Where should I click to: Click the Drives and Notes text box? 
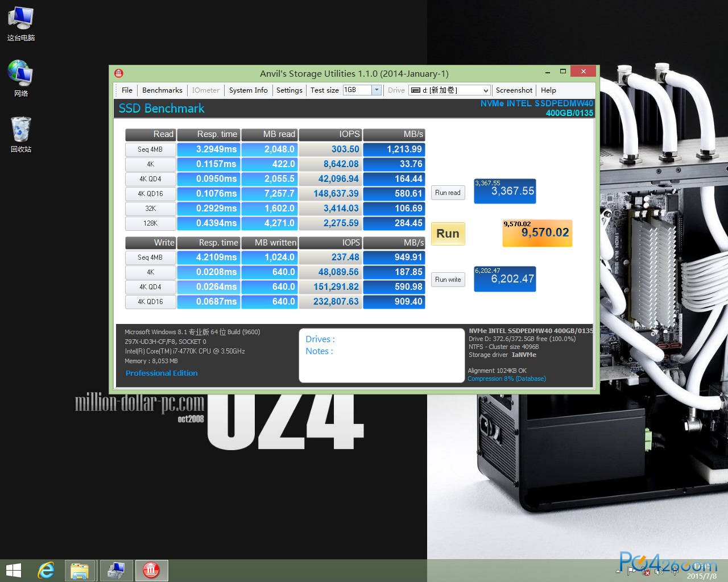click(x=382, y=355)
